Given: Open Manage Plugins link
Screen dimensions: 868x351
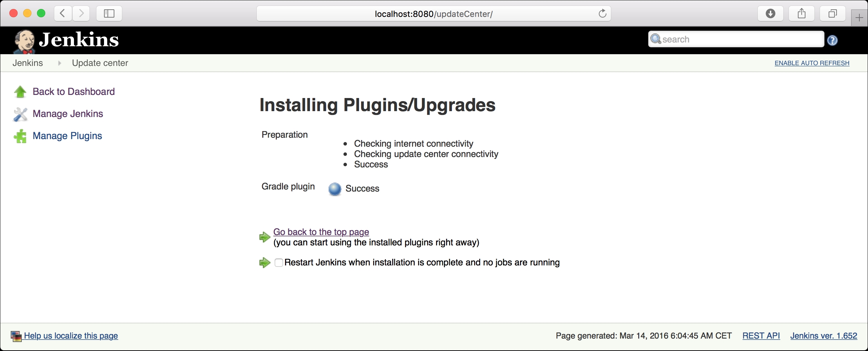Looking at the screenshot, I should (67, 136).
